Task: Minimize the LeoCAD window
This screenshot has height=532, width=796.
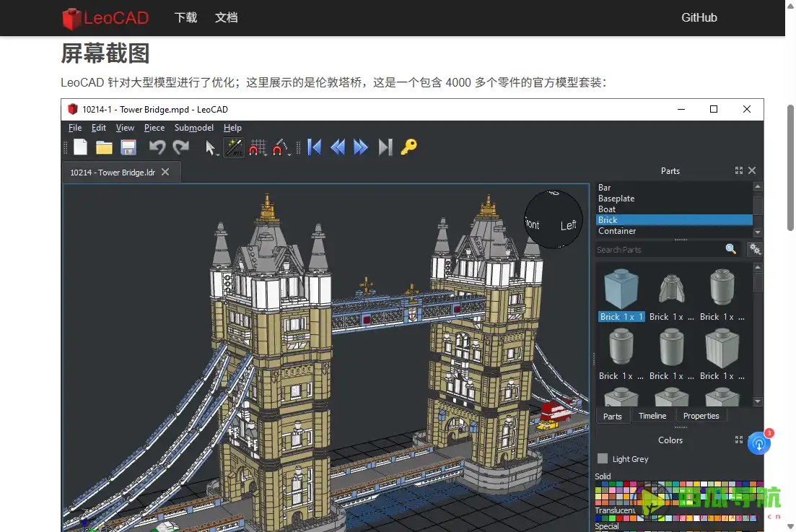Action: 681,109
